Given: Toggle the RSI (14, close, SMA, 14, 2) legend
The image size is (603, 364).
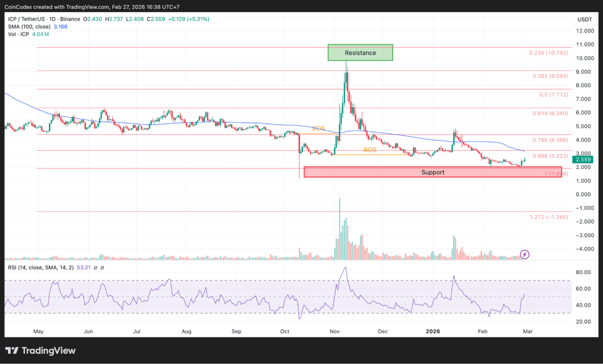Looking at the screenshot, I should pyautogui.click(x=41, y=267).
